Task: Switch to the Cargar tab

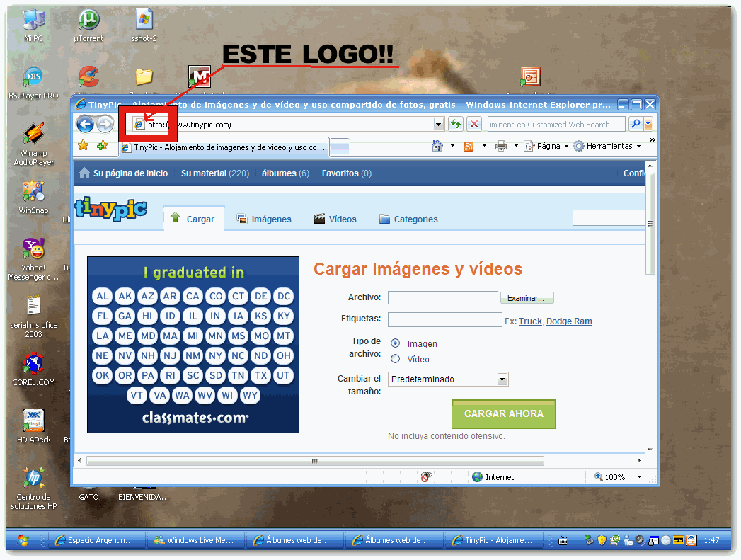Action: 194,219
